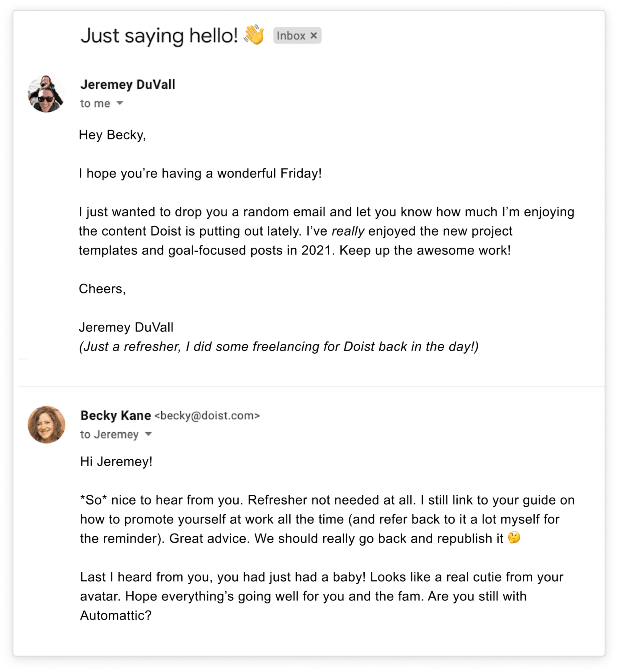Viewport: 618px width, 672px height.
Task: Click the word "Automattic?" in reply
Action: pyautogui.click(x=116, y=615)
